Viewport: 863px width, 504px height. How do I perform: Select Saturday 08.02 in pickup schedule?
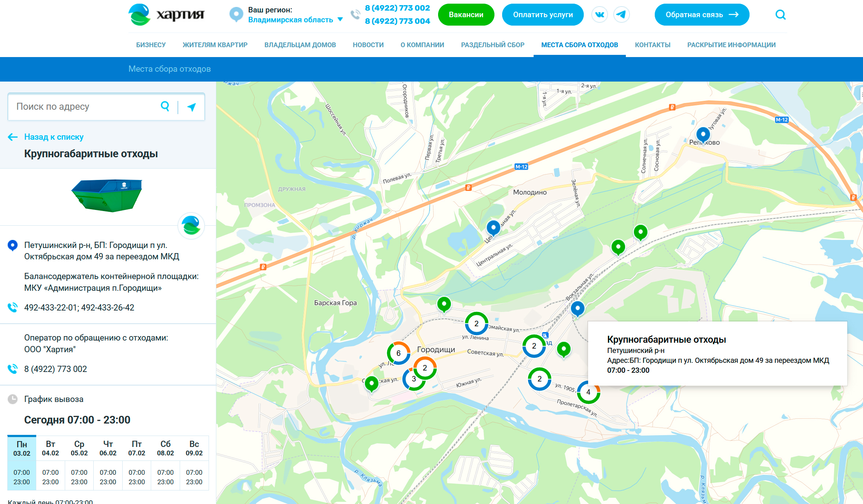[165, 448]
